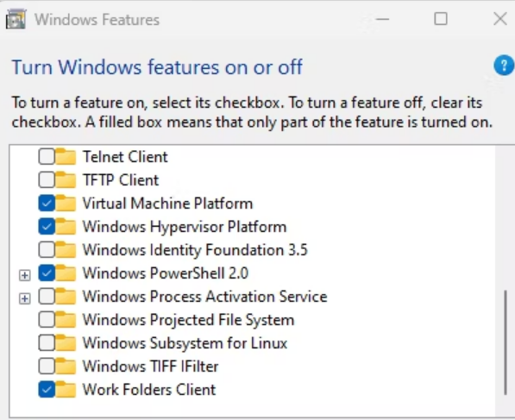Screen dimensions: 515x420
Task: Uncheck the Windows Hypervisor Platform checkbox
Action: 47,227
